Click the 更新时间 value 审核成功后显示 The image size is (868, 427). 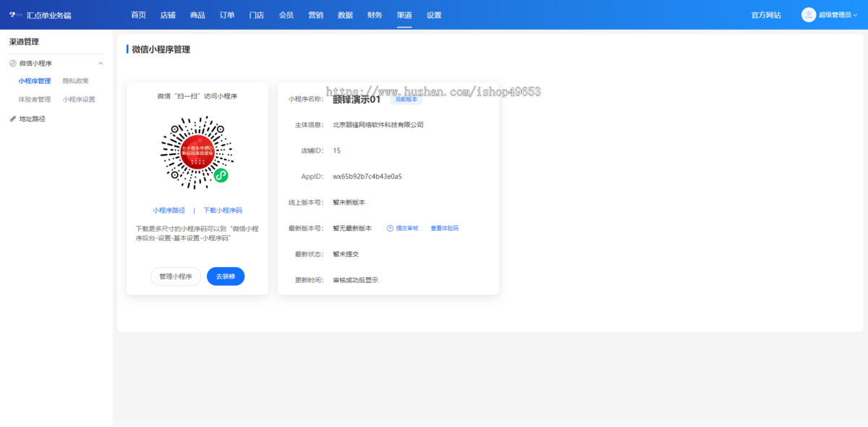tap(356, 280)
